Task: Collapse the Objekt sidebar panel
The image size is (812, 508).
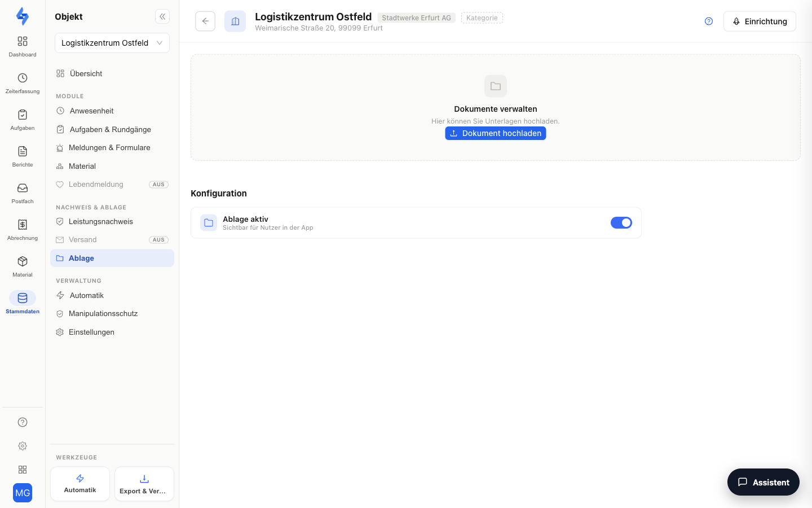Action: coord(162,16)
